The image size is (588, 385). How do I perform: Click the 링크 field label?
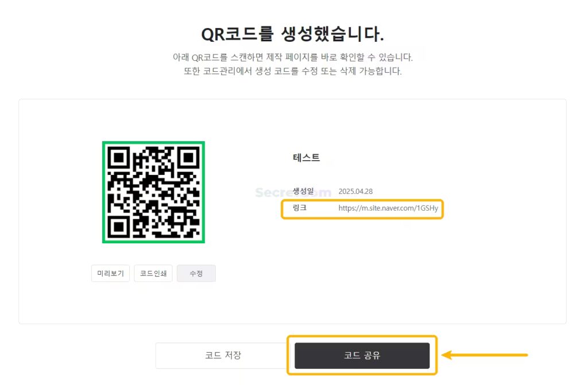point(299,208)
